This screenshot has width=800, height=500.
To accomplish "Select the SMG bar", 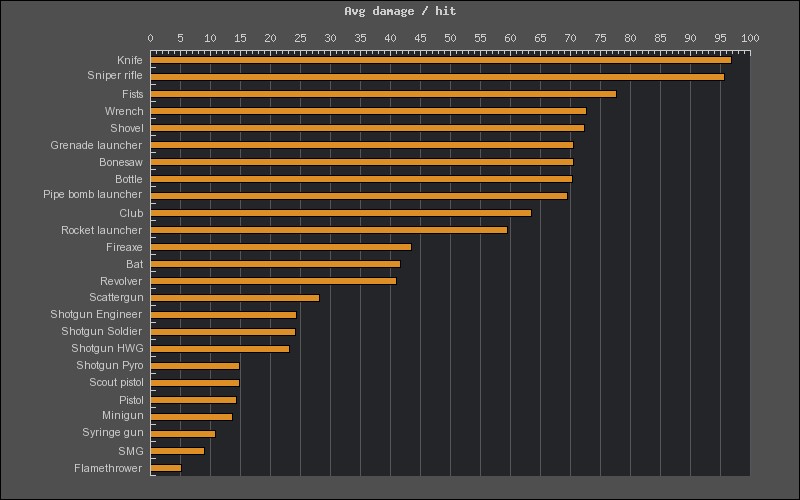I will (x=178, y=451).
